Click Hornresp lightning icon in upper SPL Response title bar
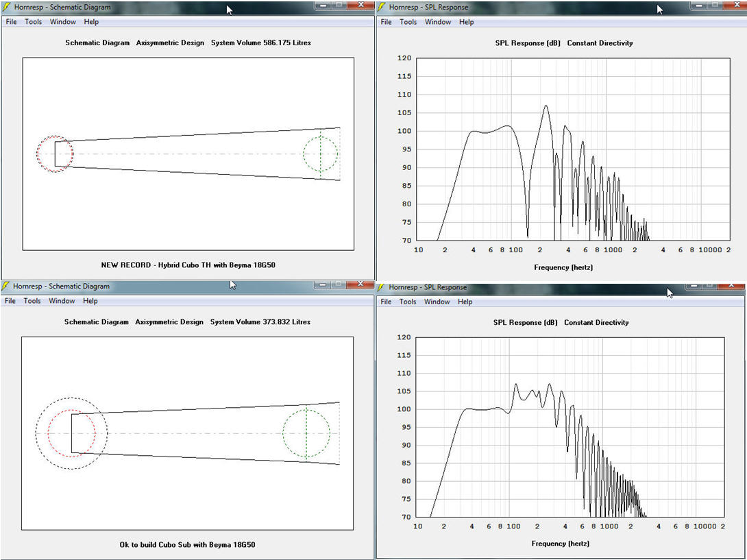This screenshot has width=747, height=560. point(382,7)
